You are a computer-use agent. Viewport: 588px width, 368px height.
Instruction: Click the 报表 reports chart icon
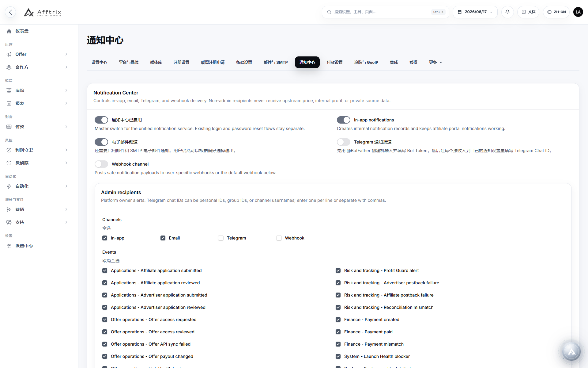tap(9, 103)
